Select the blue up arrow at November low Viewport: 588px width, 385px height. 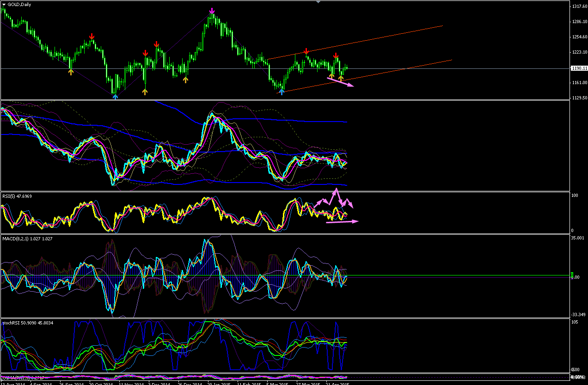click(x=115, y=96)
